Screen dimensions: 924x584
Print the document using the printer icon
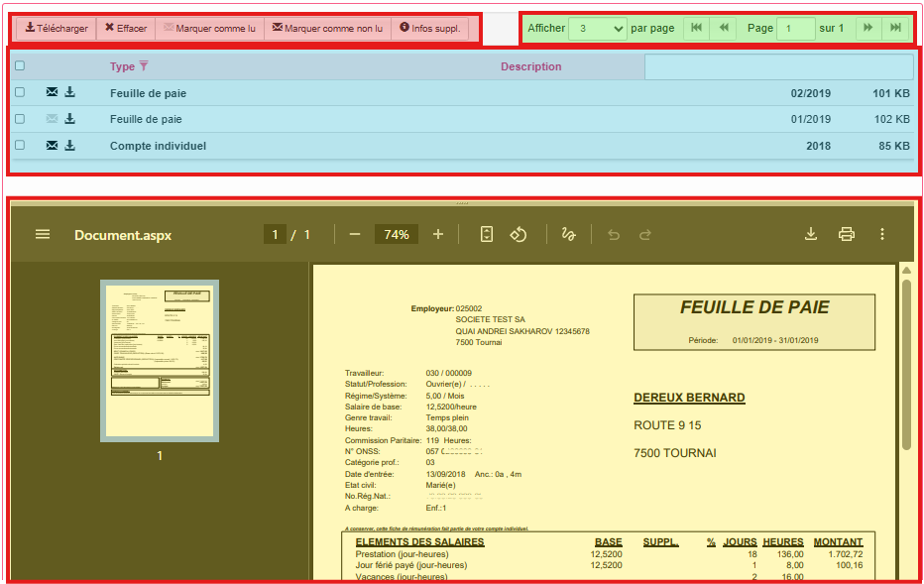pyautogui.click(x=846, y=235)
